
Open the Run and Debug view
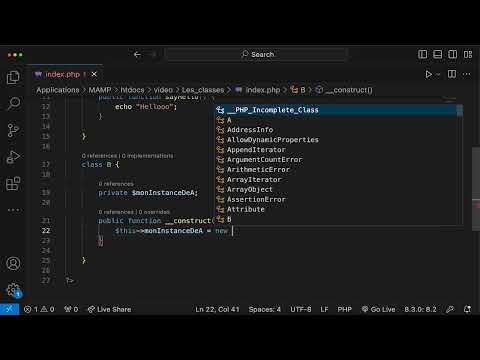(13, 157)
